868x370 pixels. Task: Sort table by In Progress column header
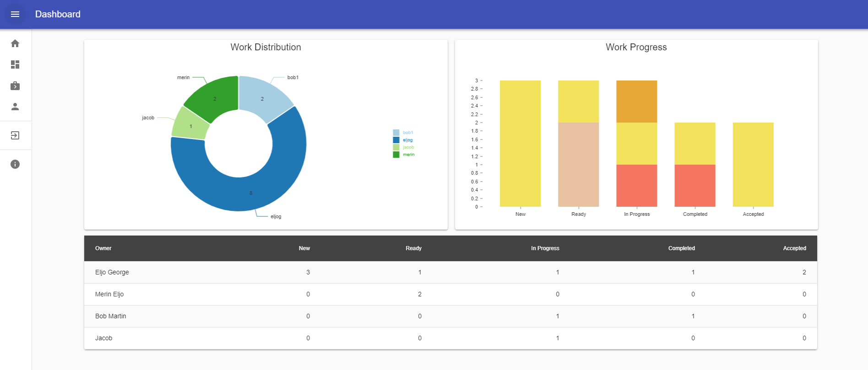[x=545, y=248]
